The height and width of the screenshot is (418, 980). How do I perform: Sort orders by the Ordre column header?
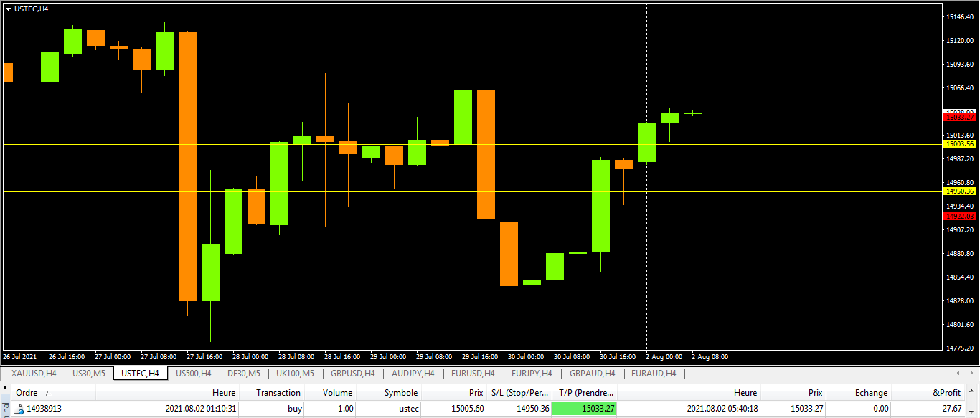point(27,393)
